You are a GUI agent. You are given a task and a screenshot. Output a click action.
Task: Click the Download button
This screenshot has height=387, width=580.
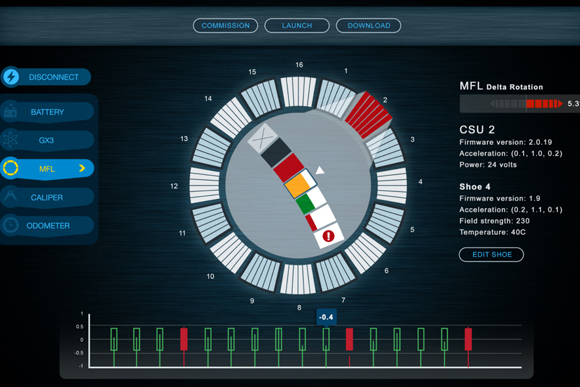click(368, 26)
